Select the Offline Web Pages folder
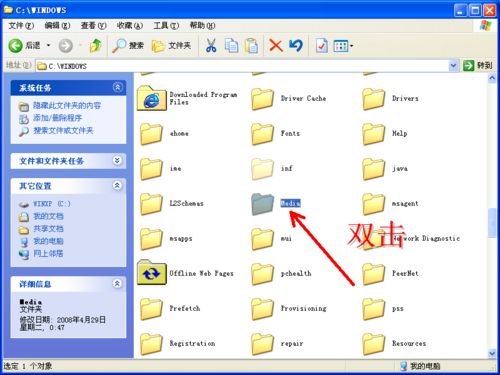500x375 pixels. 186,273
